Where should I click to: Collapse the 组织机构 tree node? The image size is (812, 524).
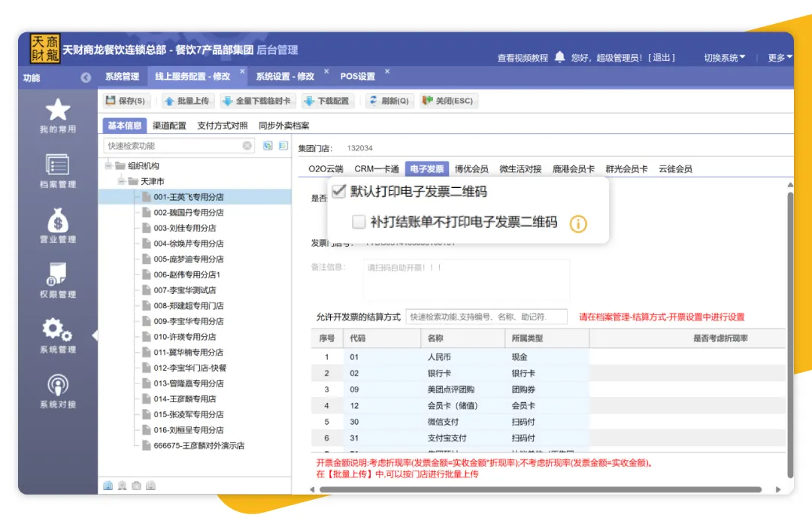(x=108, y=165)
